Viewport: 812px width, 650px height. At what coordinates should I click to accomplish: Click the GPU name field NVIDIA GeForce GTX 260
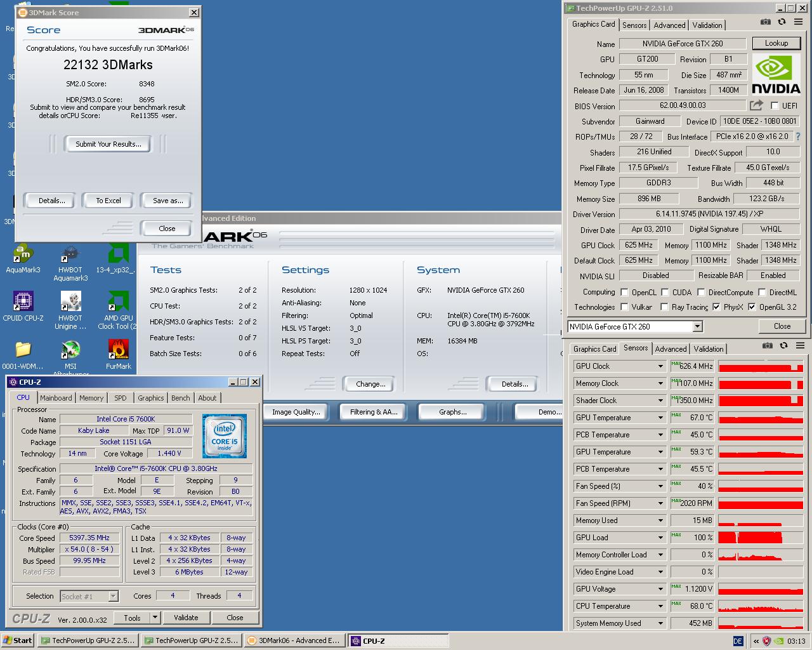pyautogui.click(x=682, y=44)
